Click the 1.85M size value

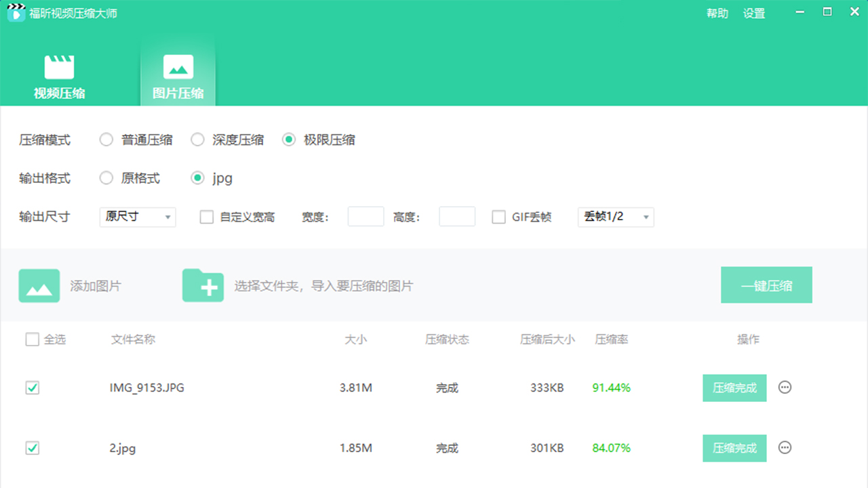(x=355, y=448)
